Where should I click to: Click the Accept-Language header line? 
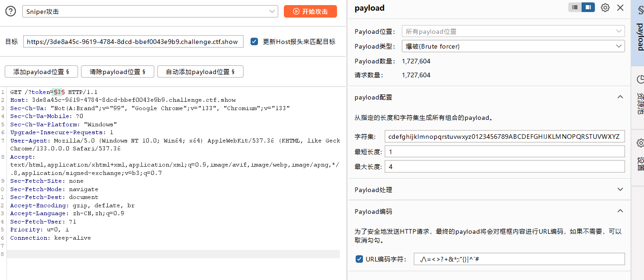coord(67,213)
